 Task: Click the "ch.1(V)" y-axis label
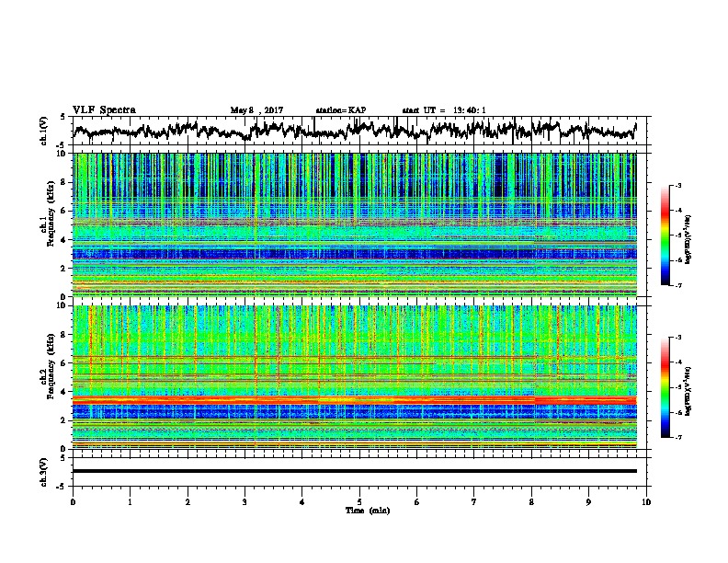pyautogui.click(x=44, y=131)
